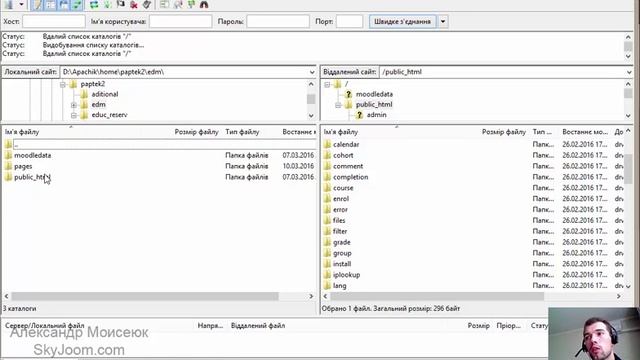
Task: Toggle the remote directory tree display
Action: 64,4
